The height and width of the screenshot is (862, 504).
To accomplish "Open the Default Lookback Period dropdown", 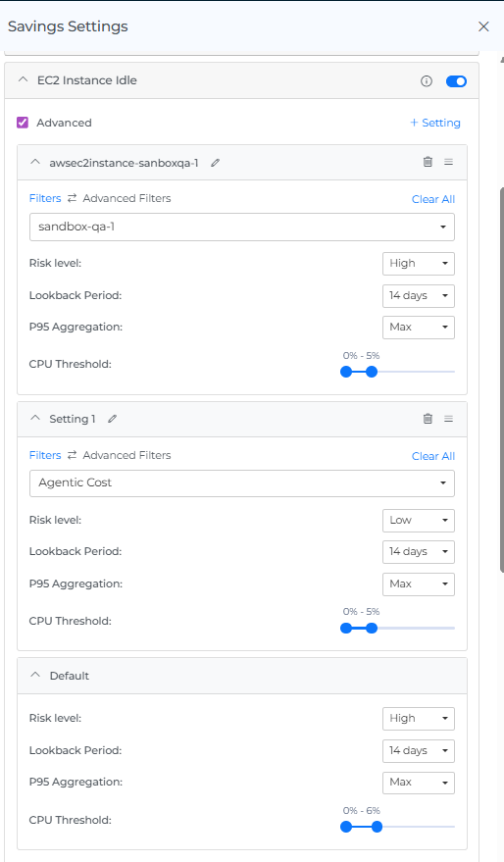I will pos(419,750).
